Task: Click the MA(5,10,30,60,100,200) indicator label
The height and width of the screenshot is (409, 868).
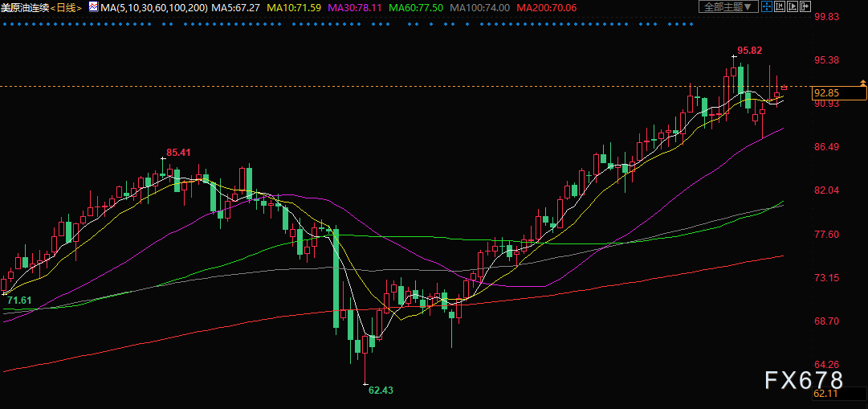Action: 154,8
